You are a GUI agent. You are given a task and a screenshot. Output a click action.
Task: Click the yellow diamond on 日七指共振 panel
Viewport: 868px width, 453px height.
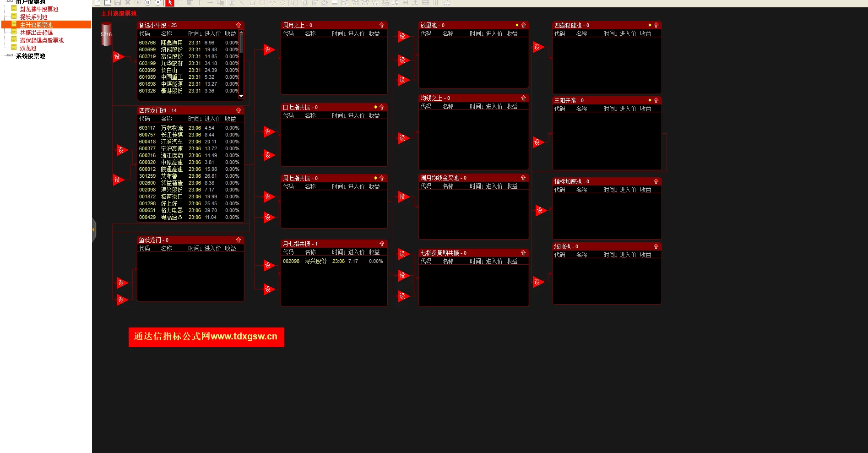click(375, 107)
